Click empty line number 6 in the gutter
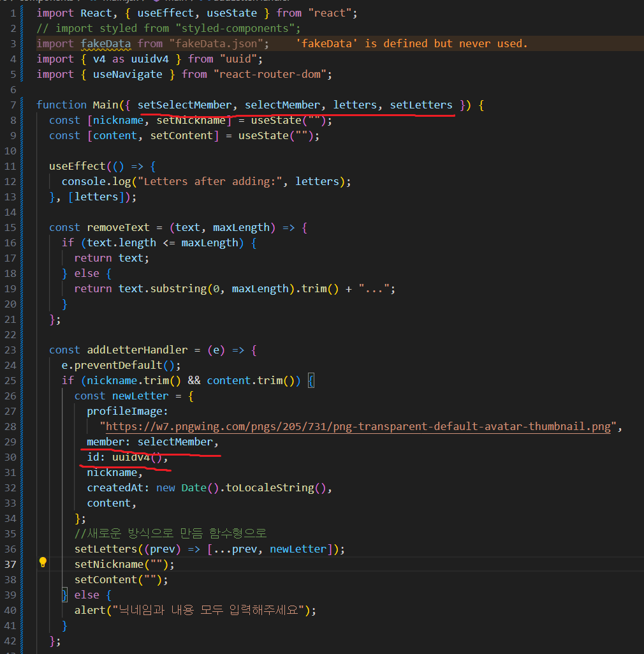 [x=13, y=90]
